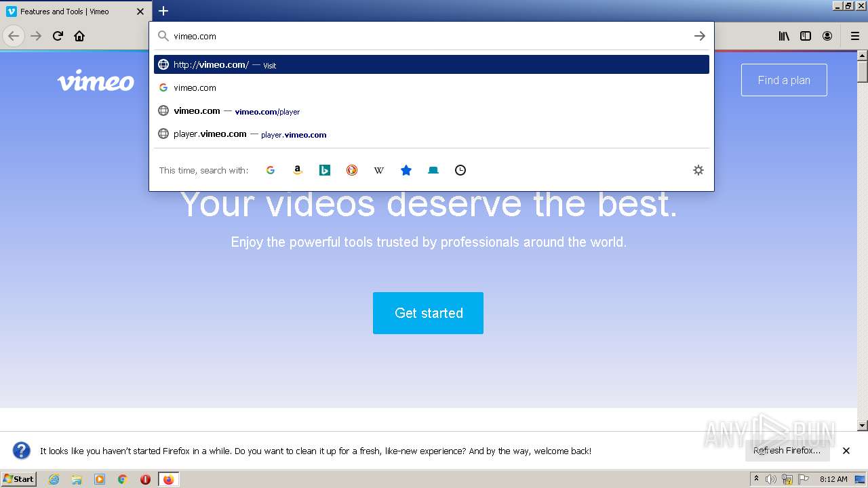Click the notification question mark icon
Screen dimensions: 868x488
22,451
